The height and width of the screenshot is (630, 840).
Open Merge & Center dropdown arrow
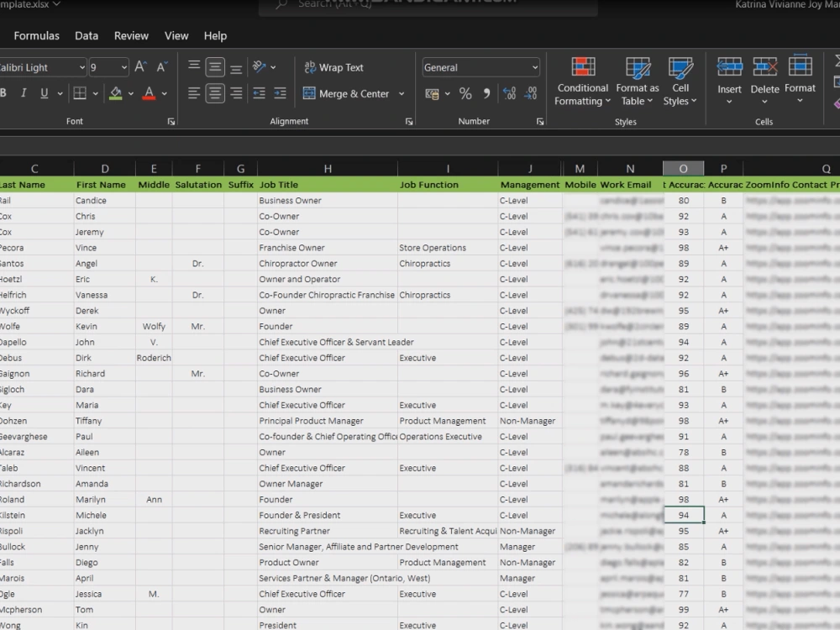point(402,94)
